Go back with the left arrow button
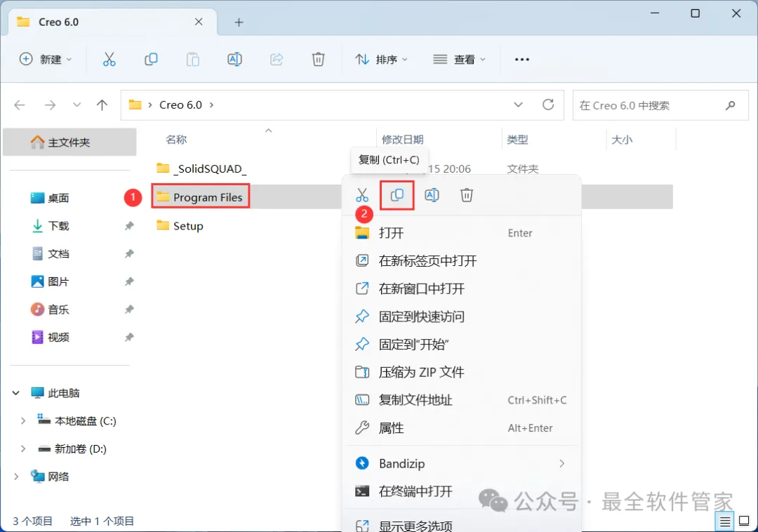This screenshot has height=532, width=758. point(20,105)
